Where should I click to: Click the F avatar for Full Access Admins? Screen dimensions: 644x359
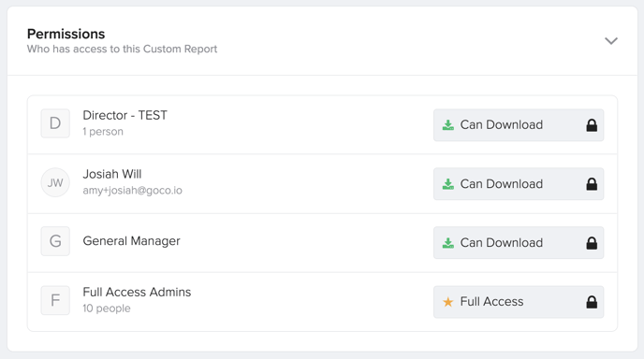coord(55,300)
